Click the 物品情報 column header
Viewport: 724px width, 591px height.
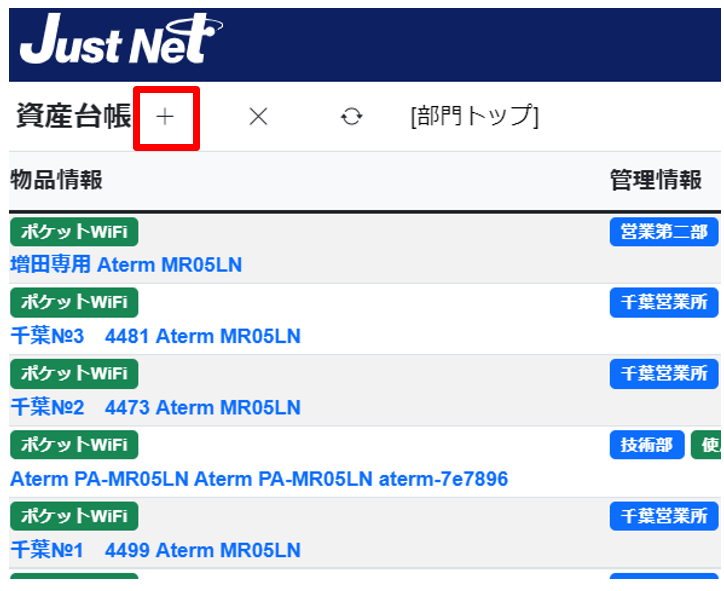click(x=56, y=180)
